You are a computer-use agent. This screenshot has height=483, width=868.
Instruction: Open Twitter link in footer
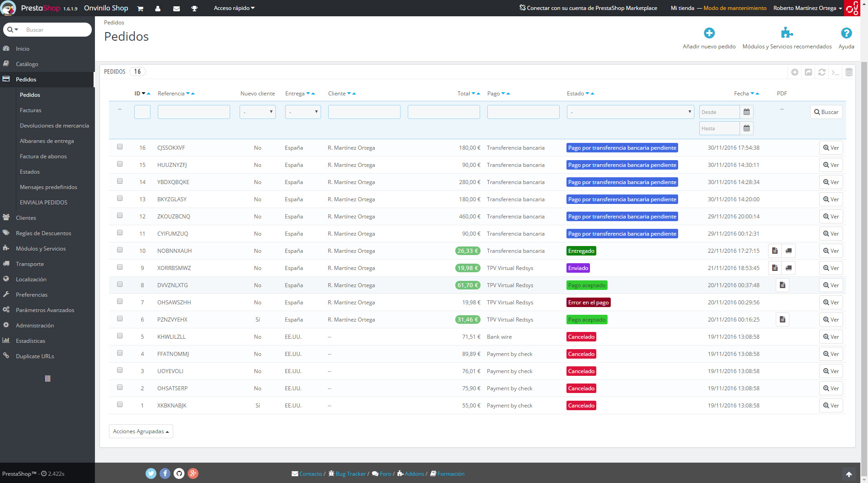(151, 474)
